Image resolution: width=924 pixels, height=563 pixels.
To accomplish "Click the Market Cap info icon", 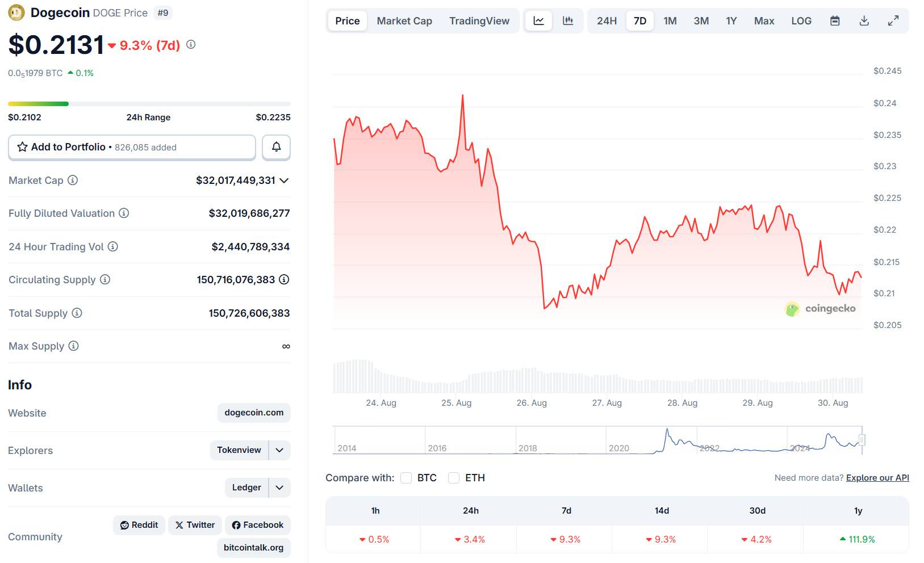I will tap(73, 180).
